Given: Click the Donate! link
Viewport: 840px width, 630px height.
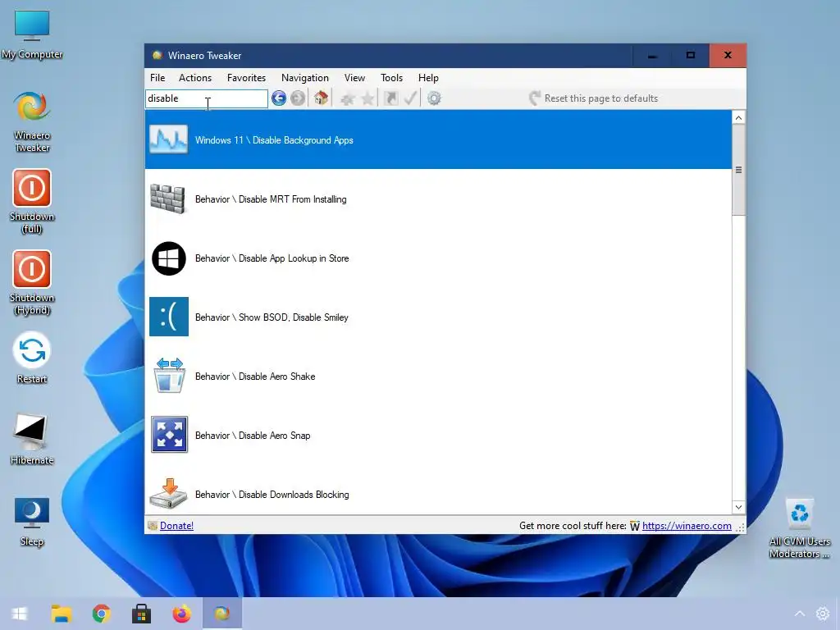Looking at the screenshot, I should (x=176, y=526).
